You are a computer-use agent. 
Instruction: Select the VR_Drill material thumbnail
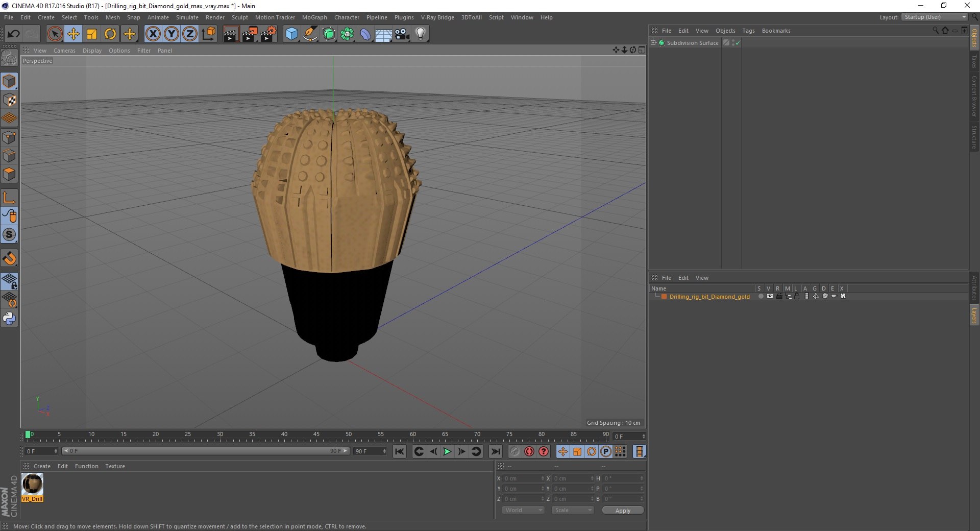[x=32, y=485]
